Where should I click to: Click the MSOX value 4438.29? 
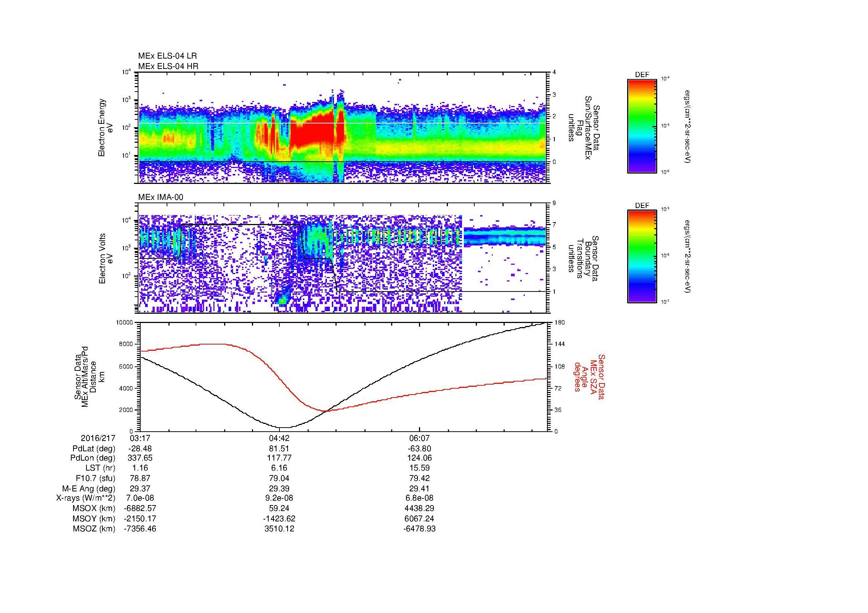coord(419,508)
